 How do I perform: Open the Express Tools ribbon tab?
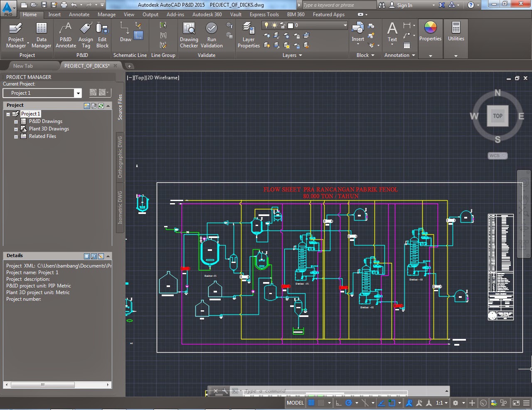point(264,15)
